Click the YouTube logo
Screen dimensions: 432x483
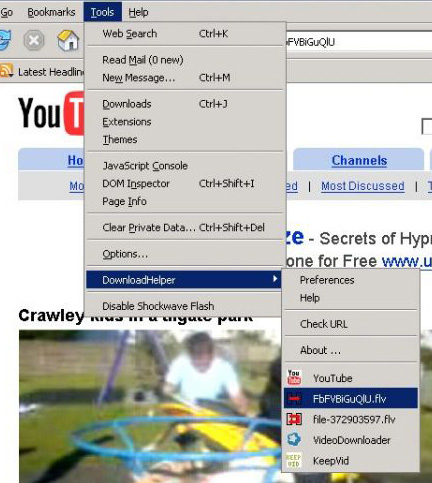[51, 113]
